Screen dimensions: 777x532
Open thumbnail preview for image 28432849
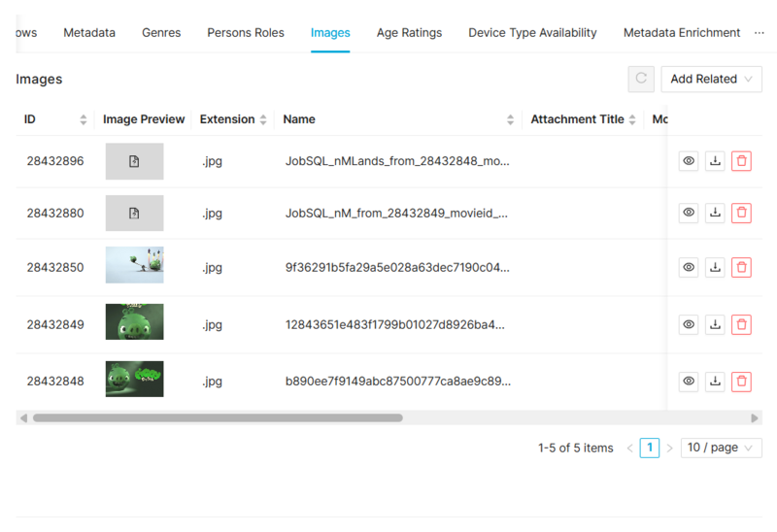tap(134, 321)
